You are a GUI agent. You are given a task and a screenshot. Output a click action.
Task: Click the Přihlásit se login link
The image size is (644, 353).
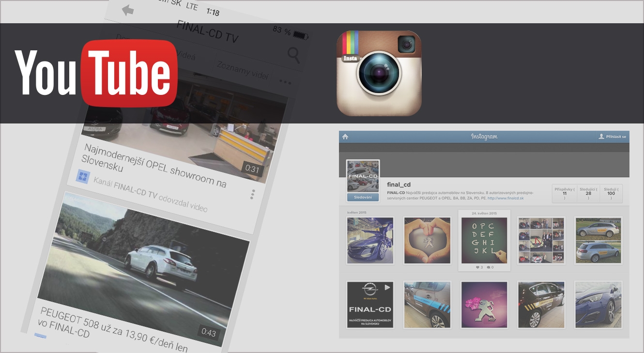click(x=616, y=137)
